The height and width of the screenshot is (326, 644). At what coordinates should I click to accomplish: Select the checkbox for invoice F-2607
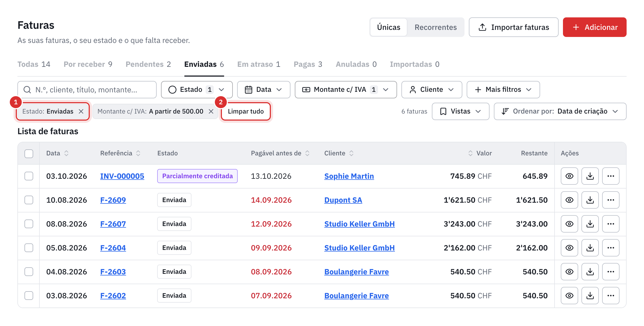tap(29, 224)
